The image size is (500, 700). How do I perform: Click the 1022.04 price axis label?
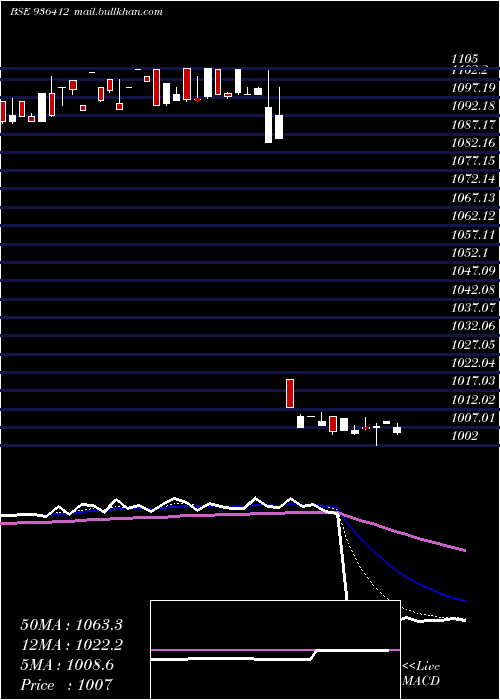click(474, 363)
